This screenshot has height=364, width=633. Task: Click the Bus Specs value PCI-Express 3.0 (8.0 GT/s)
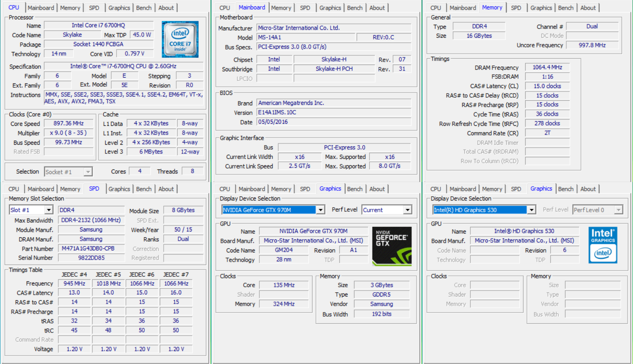[334, 47]
